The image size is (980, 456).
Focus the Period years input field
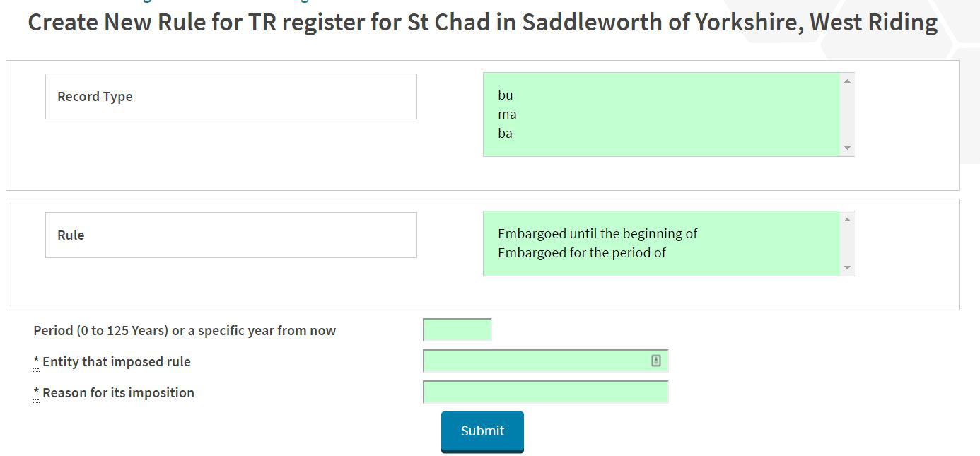click(457, 330)
